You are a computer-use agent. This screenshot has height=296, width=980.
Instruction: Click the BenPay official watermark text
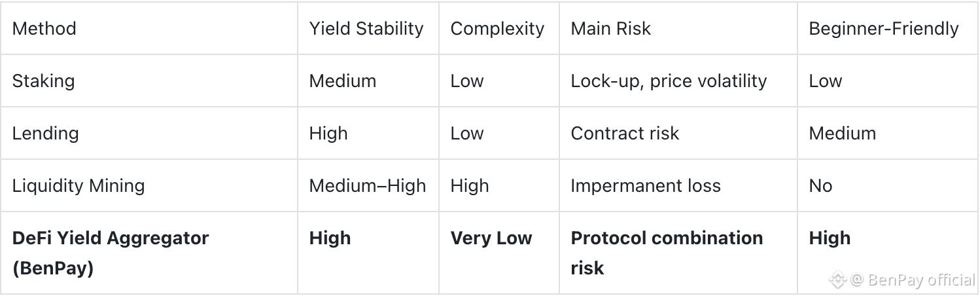pyautogui.click(x=921, y=280)
